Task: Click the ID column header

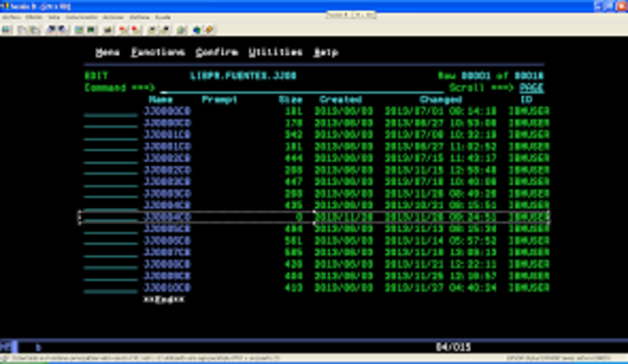Action: [526, 100]
